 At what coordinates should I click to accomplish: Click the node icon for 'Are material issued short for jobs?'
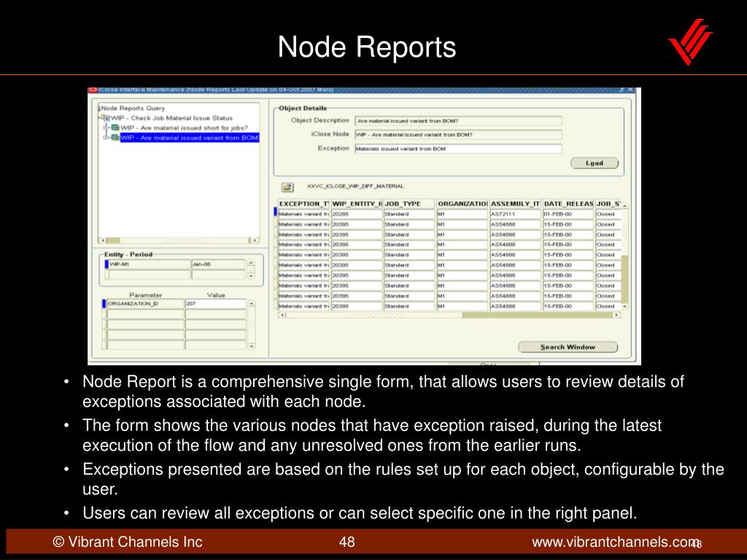point(115,128)
